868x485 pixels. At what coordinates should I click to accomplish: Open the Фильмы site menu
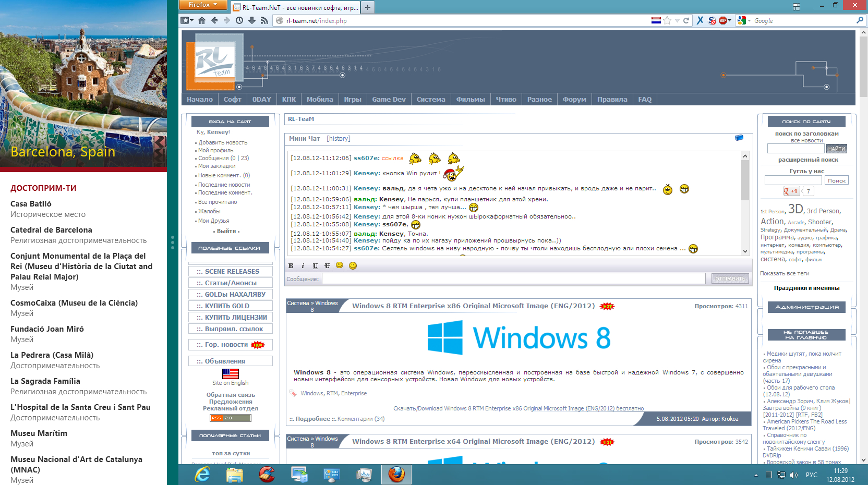point(471,100)
